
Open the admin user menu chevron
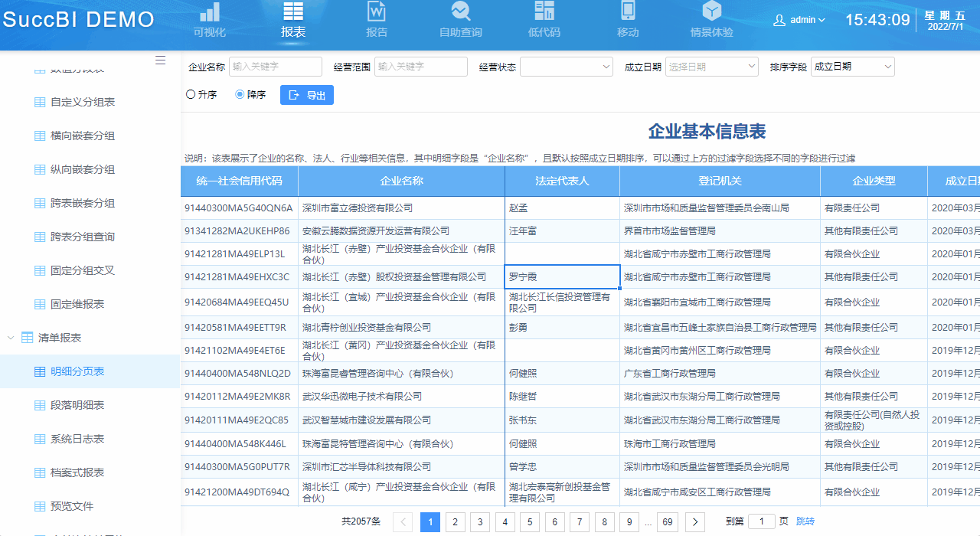click(x=822, y=21)
